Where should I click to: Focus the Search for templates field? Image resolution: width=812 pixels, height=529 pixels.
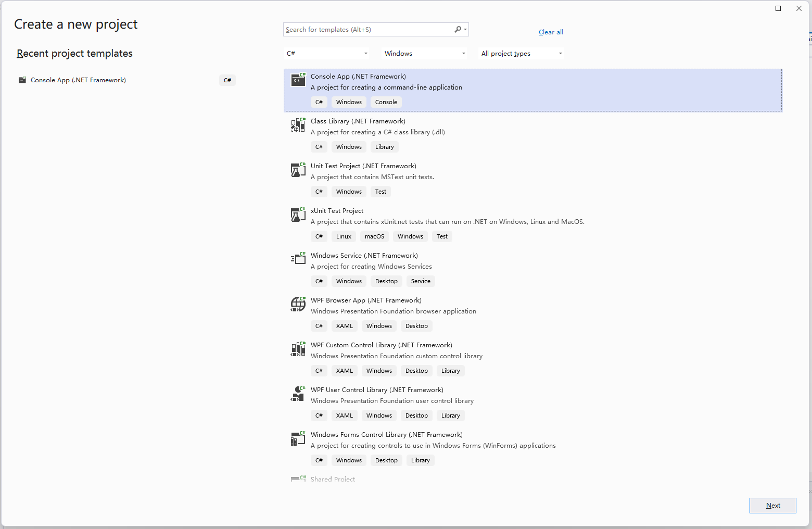click(x=367, y=30)
